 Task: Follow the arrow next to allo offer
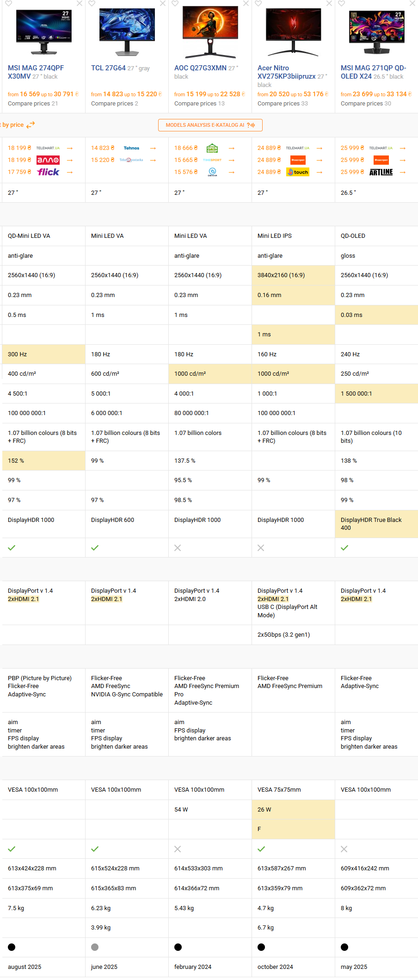70,160
